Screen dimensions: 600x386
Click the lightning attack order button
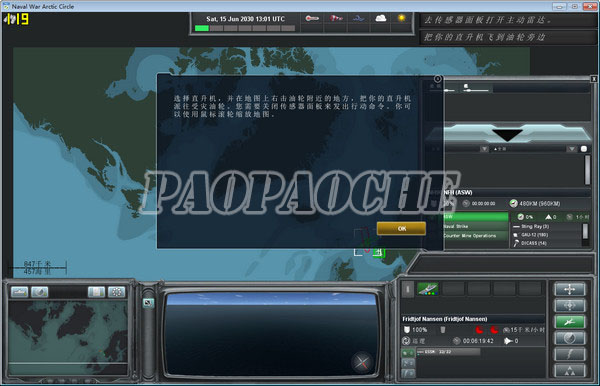(x=569, y=355)
